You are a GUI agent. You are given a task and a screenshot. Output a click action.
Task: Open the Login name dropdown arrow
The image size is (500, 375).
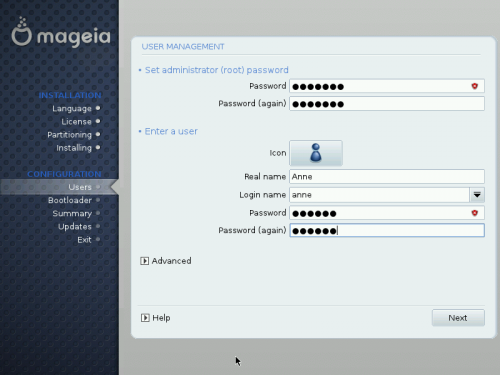coord(477,195)
